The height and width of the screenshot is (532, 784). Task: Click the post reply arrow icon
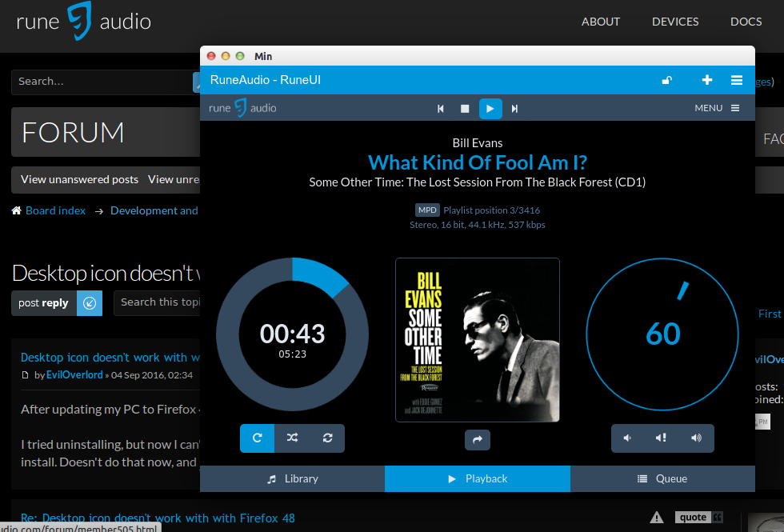(x=90, y=303)
